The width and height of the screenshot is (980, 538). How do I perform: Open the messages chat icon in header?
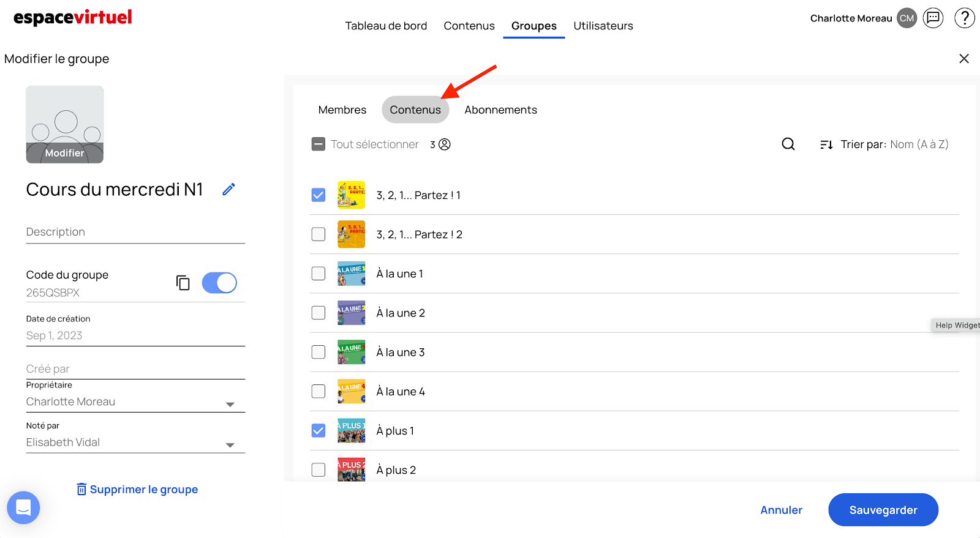coord(933,18)
